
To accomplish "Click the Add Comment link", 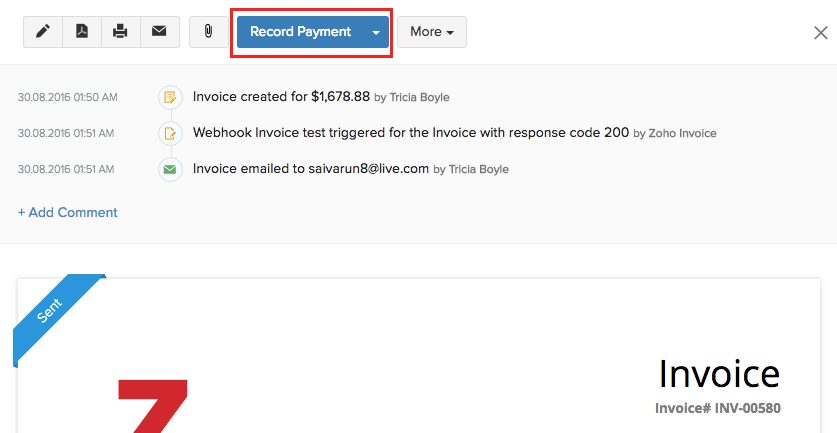I will pyautogui.click(x=67, y=212).
